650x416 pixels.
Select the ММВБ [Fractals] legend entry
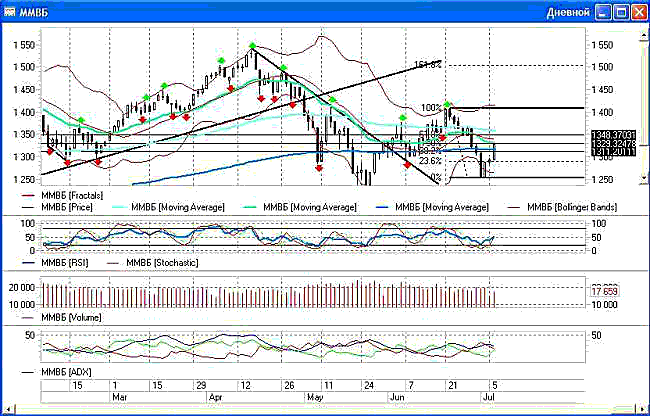(x=62, y=195)
